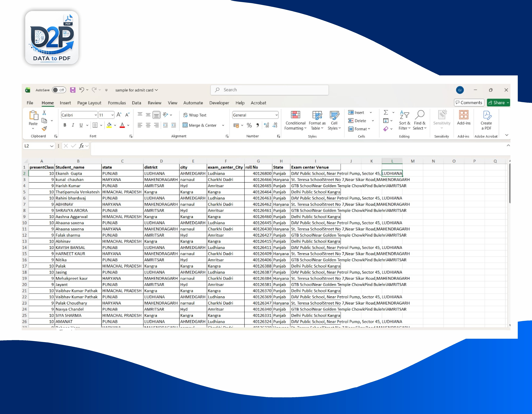The image size is (532, 414).
Task: Click the Clear eraser icon
Action: click(x=386, y=129)
